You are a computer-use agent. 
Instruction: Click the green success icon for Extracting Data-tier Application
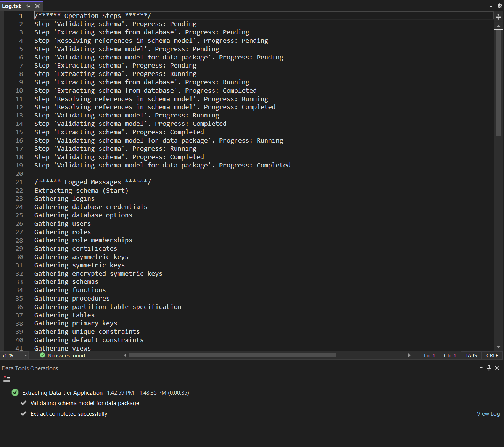[x=15, y=392]
